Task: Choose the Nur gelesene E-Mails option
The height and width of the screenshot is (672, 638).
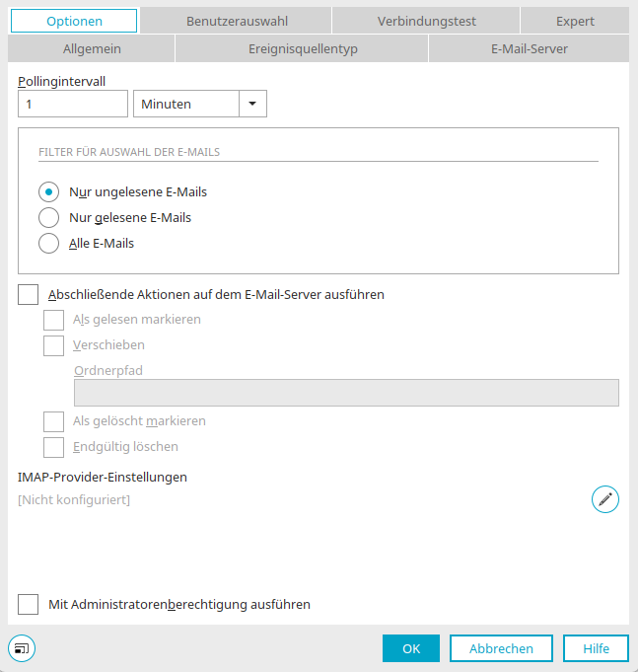Action: (x=49, y=218)
